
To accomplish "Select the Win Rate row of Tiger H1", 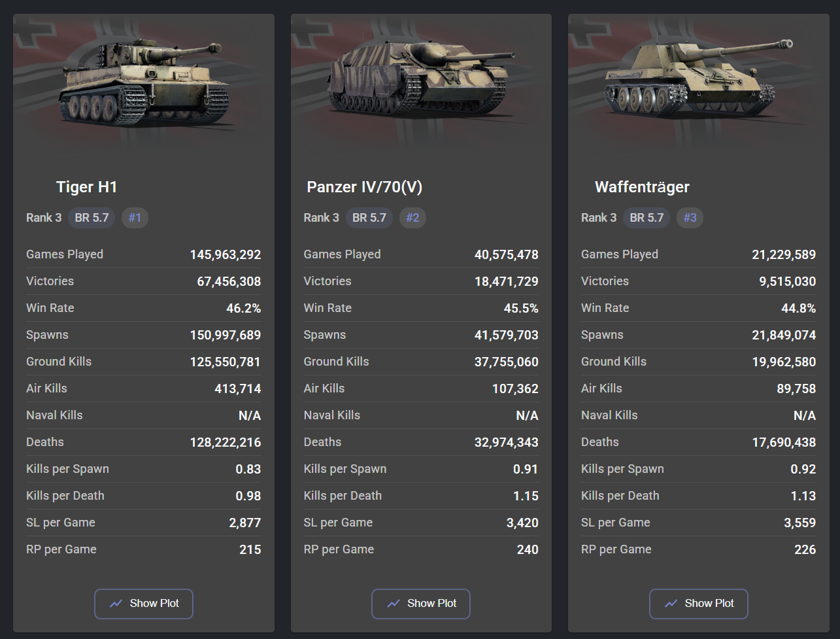I will pyautogui.click(x=144, y=308).
